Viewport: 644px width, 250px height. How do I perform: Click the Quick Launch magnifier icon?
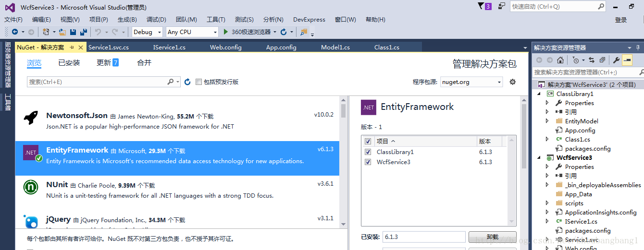[601, 7]
